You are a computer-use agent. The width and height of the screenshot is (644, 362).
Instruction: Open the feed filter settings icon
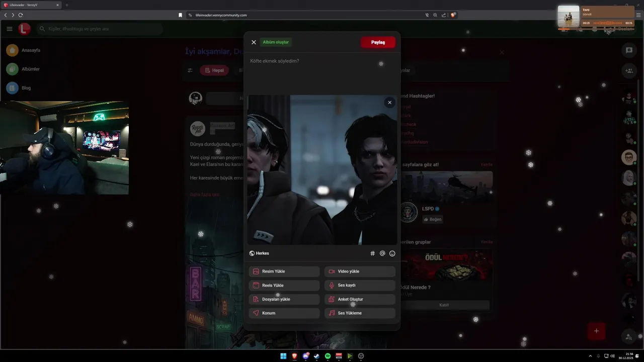[x=190, y=70]
